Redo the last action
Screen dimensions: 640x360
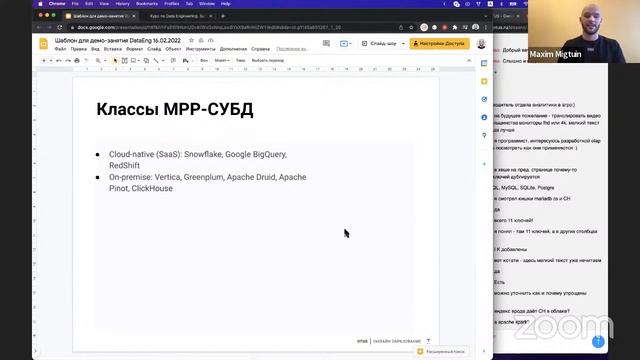[68, 60]
